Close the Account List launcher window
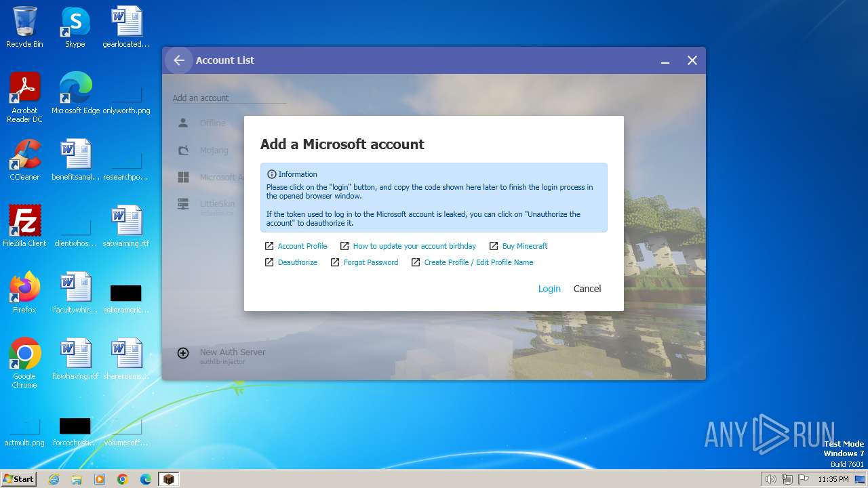 (x=692, y=60)
